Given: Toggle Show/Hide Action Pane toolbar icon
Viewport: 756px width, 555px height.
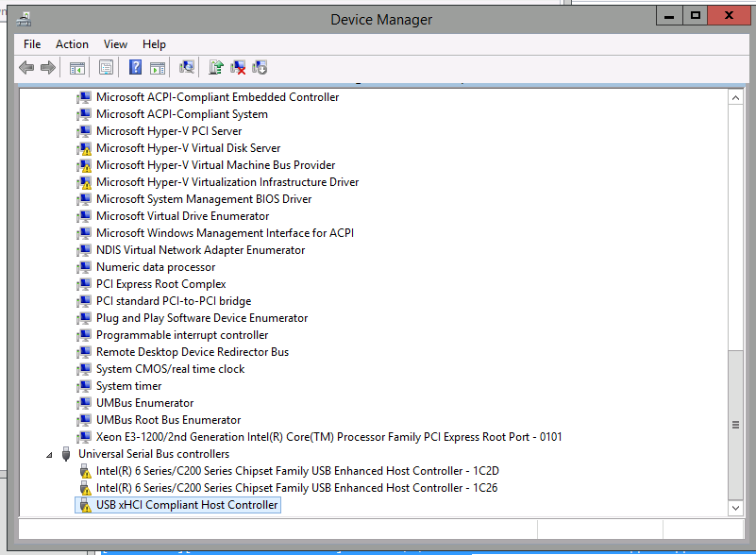Looking at the screenshot, I should coord(158,68).
